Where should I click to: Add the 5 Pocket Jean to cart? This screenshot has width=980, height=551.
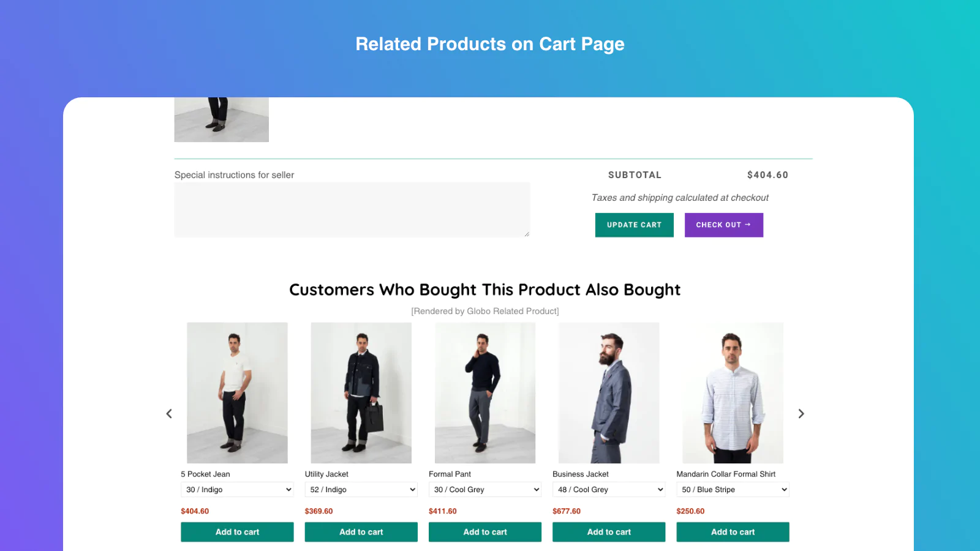coord(237,532)
